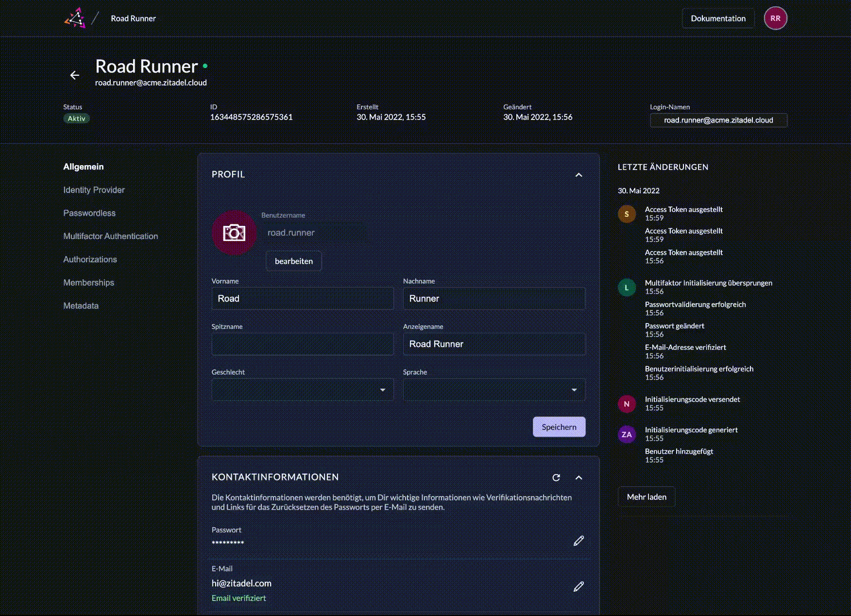Image resolution: width=851 pixels, height=616 pixels.
Task: Open the Sprache dropdown
Action: [494, 390]
